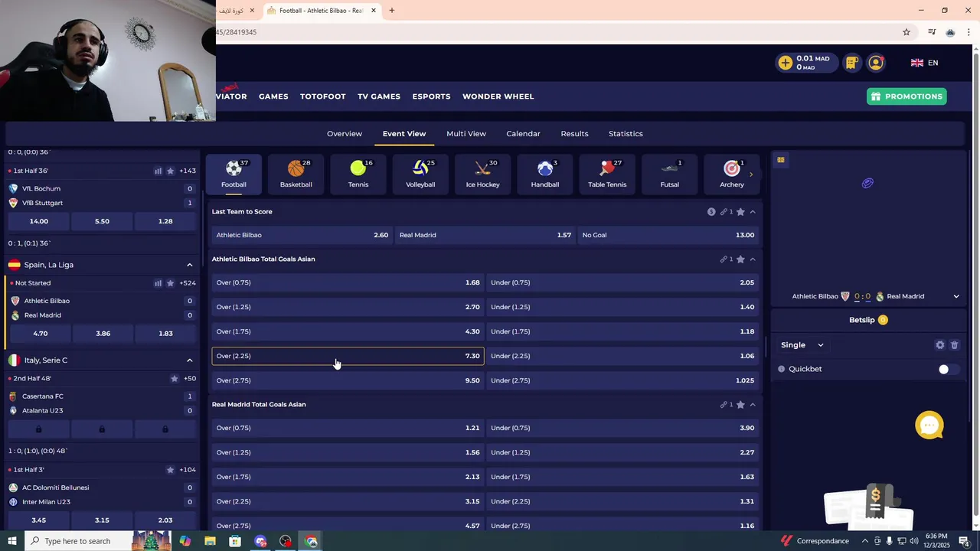980x551 pixels.
Task: Click the scoreboard icon above match tracker
Action: tap(781, 160)
